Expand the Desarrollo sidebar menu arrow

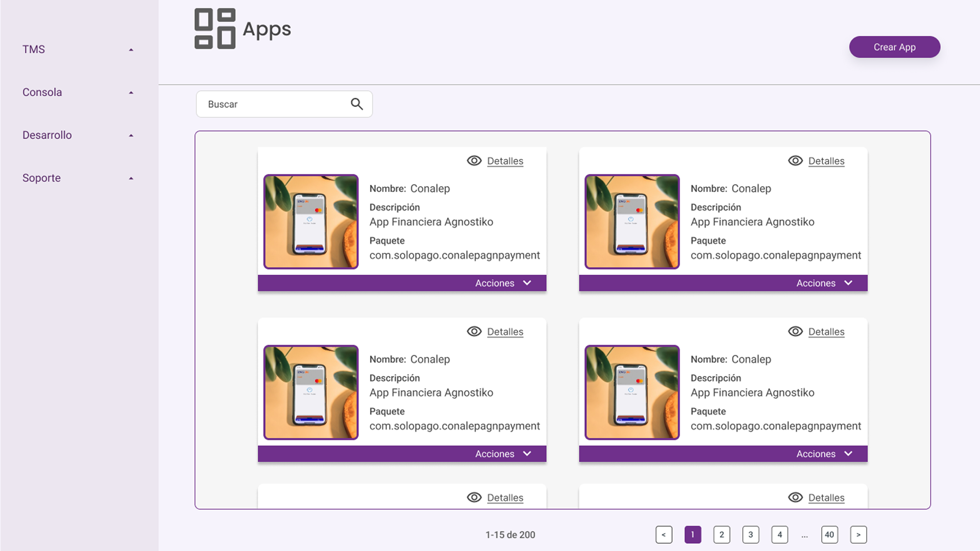click(x=131, y=136)
